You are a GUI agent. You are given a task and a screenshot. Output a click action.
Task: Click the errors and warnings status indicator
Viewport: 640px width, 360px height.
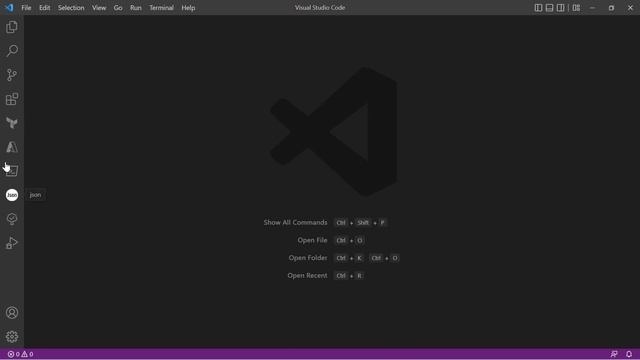pyautogui.click(x=20, y=354)
